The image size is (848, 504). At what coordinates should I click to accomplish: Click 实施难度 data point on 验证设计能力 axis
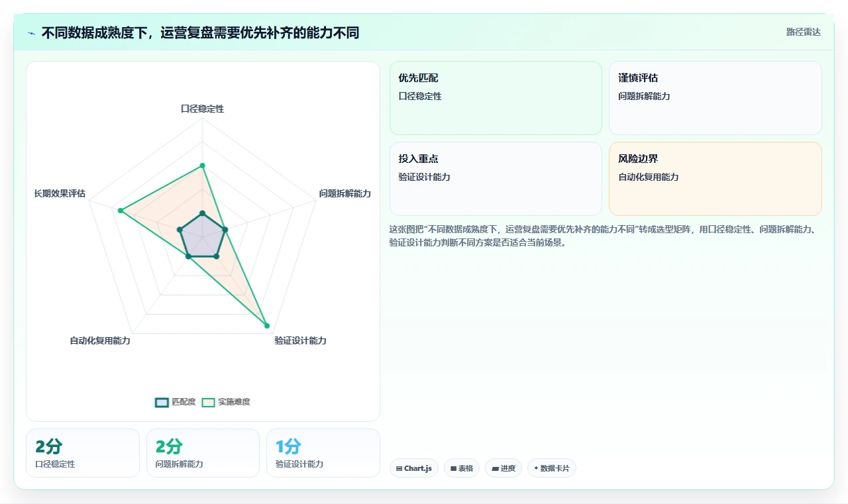click(x=267, y=325)
